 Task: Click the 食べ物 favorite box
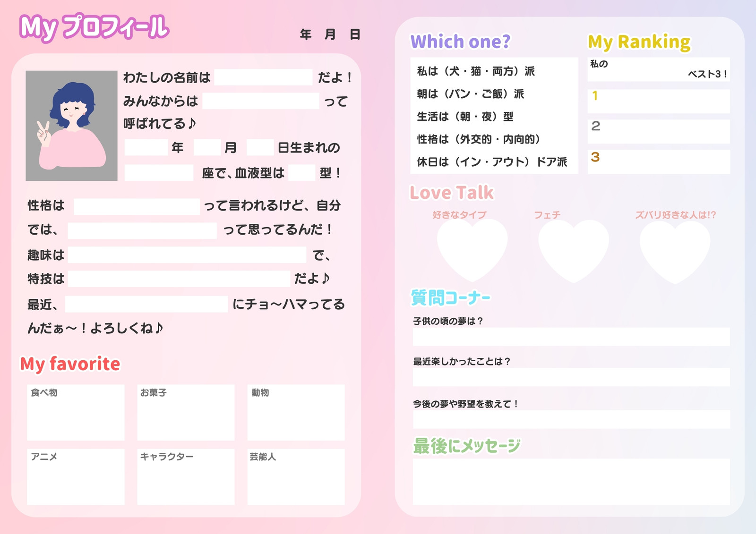click(76, 413)
